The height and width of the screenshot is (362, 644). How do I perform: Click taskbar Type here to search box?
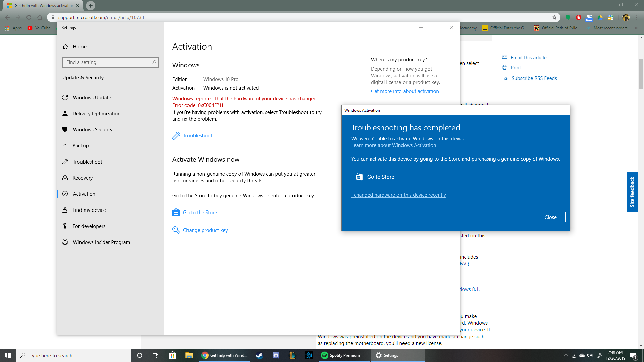tap(74, 355)
